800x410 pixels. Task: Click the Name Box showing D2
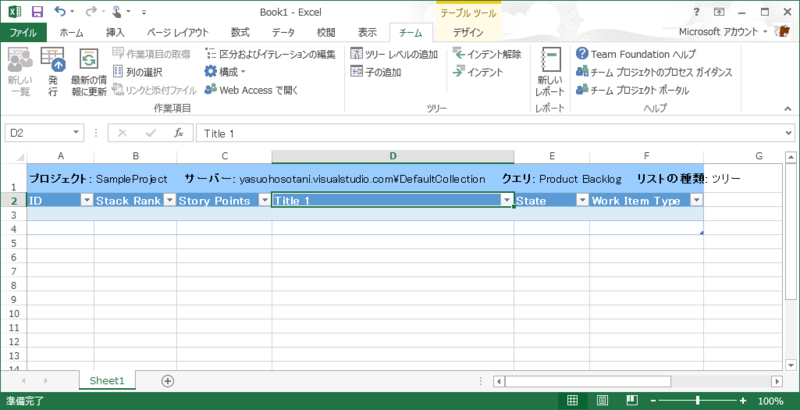pos(38,133)
